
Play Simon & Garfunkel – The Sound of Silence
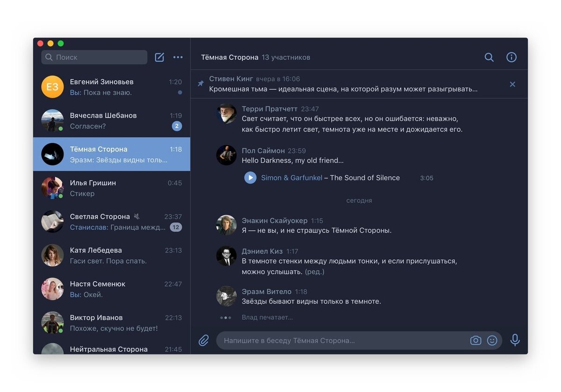coord(250,178)
